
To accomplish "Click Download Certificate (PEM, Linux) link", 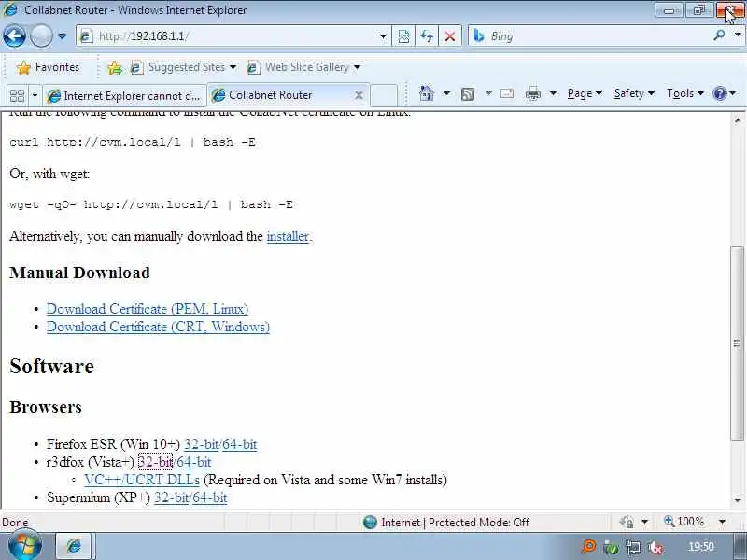I will pos(148,309).
